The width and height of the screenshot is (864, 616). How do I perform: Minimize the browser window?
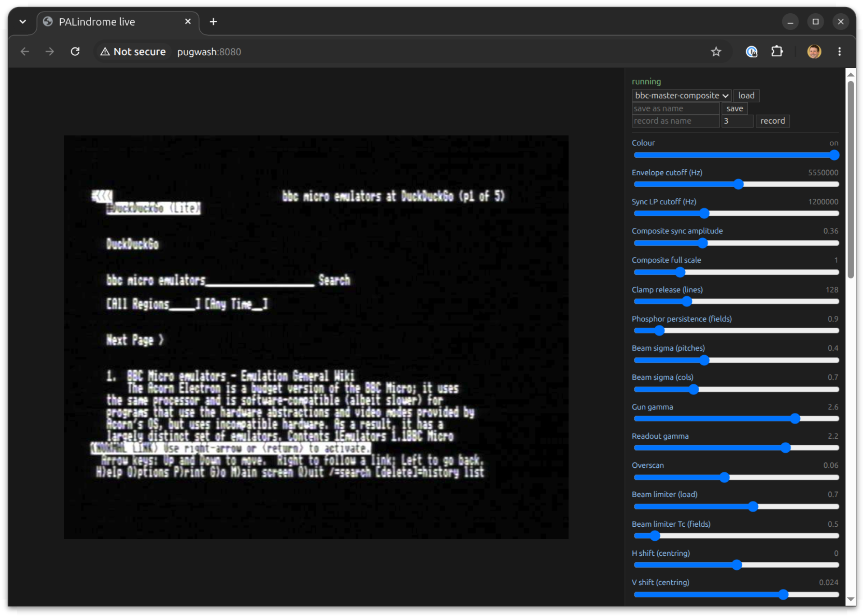click(790, 22)
